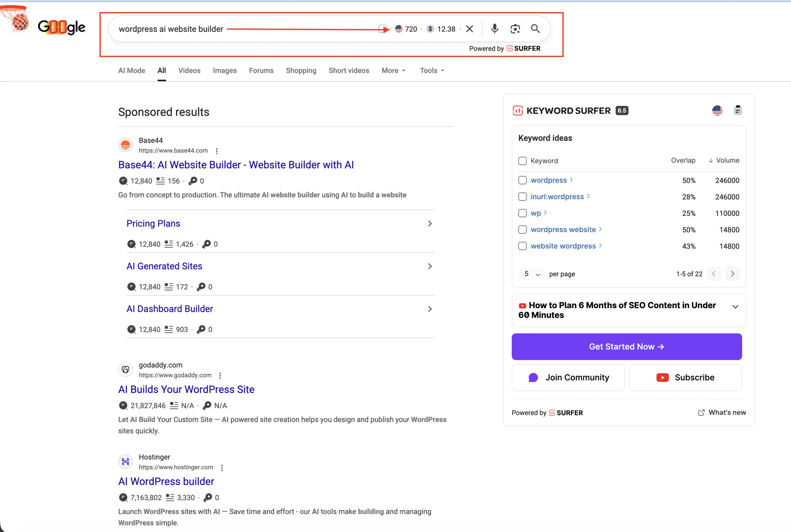Click the Get Started Now button

coord(626,346)
